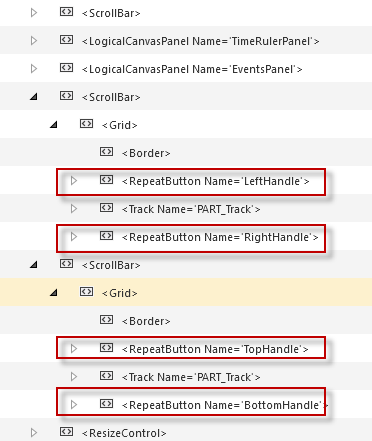Screen dimensions: 372x441
Task: Collapse the ScrollBar containing TopHandle
Action: (x=34, y=265)
